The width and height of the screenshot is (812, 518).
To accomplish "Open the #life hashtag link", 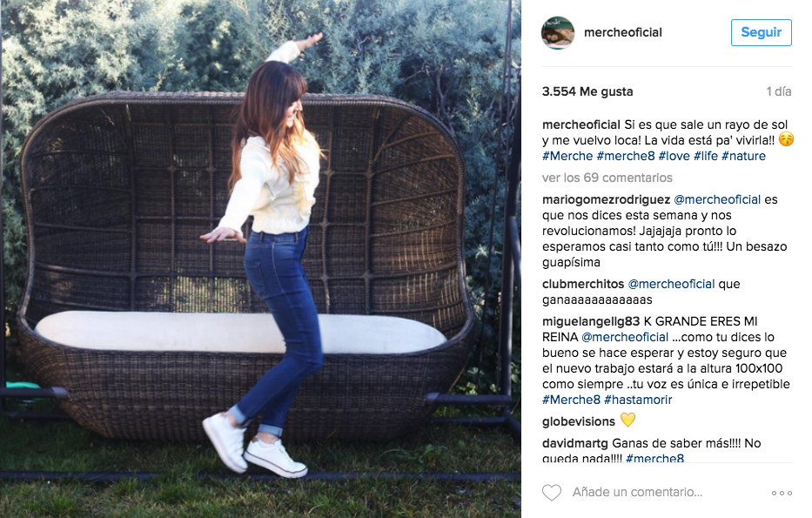I will (x=706, y=156).
